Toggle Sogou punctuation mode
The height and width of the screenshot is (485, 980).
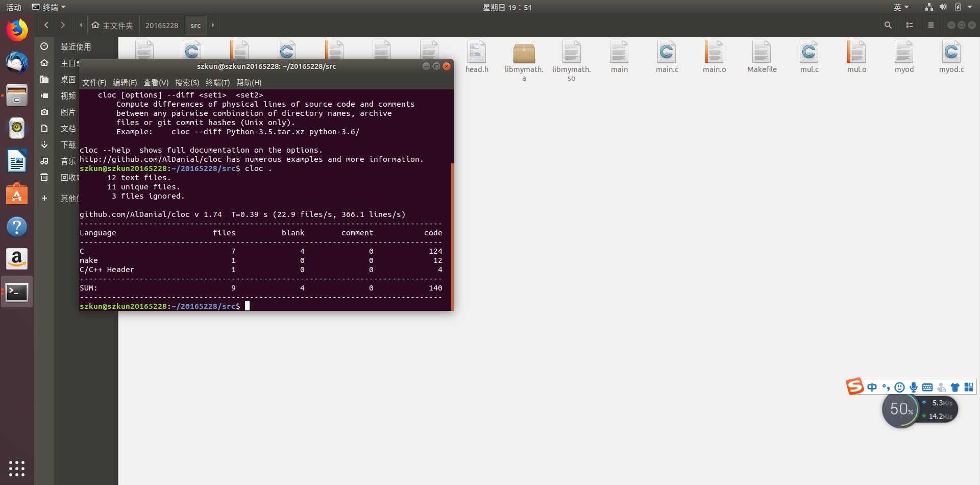(x=886, y=387)
